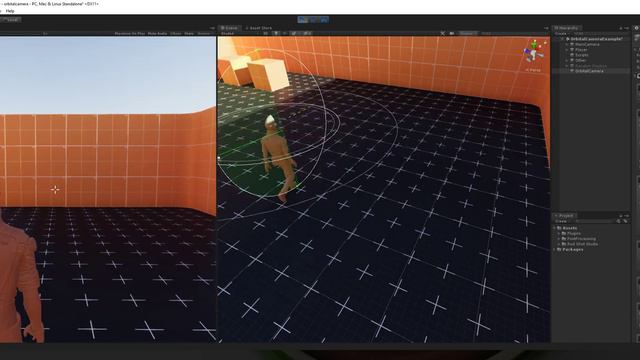
Task: Open the Hierarchy panel options menu
Action: click(627, 28)
